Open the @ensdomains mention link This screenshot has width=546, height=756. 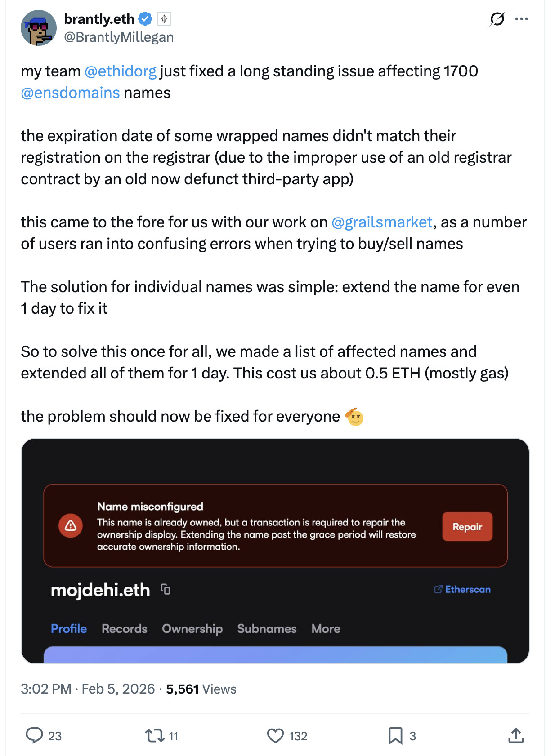point(70,93)
